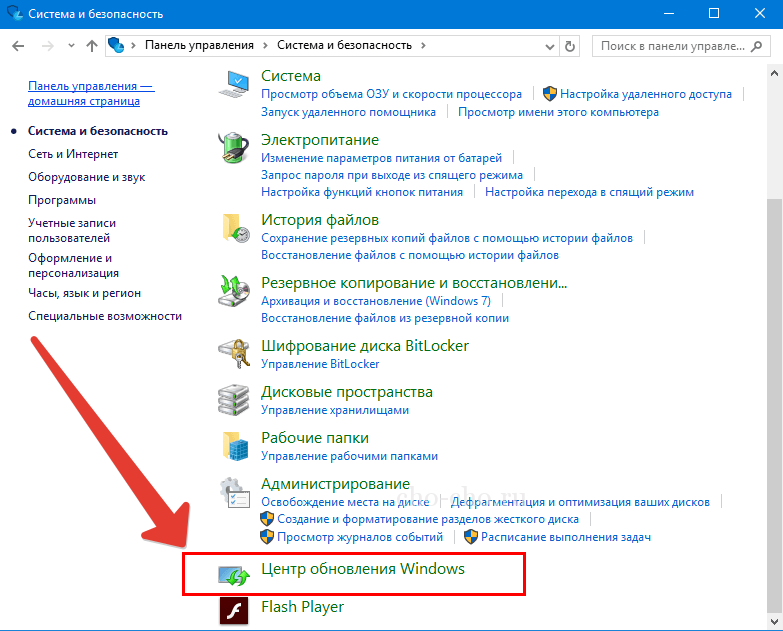
Task: Open Центр обновления Windows link
Action: (x=362, y=569)
